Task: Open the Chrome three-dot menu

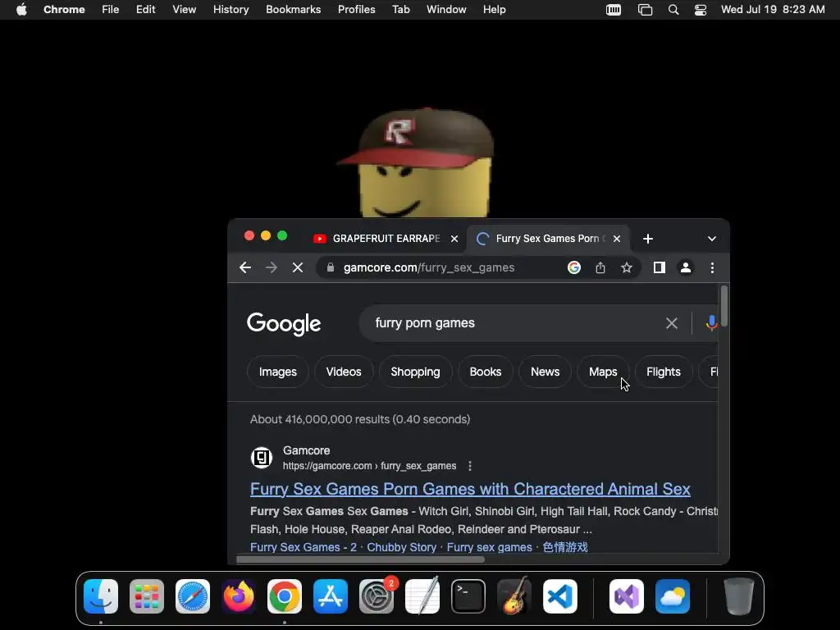Action: (712, 267)
